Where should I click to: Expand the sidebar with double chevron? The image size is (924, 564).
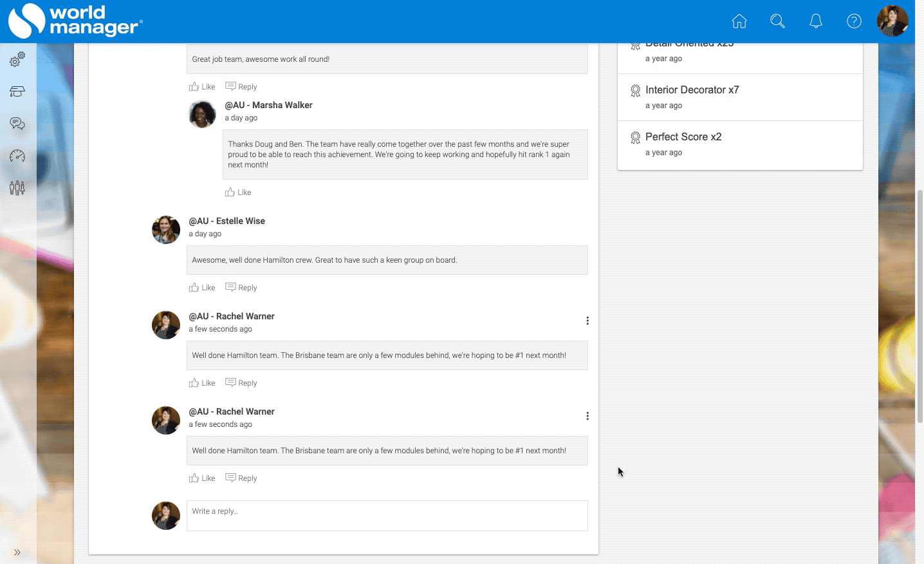(17, 552)
